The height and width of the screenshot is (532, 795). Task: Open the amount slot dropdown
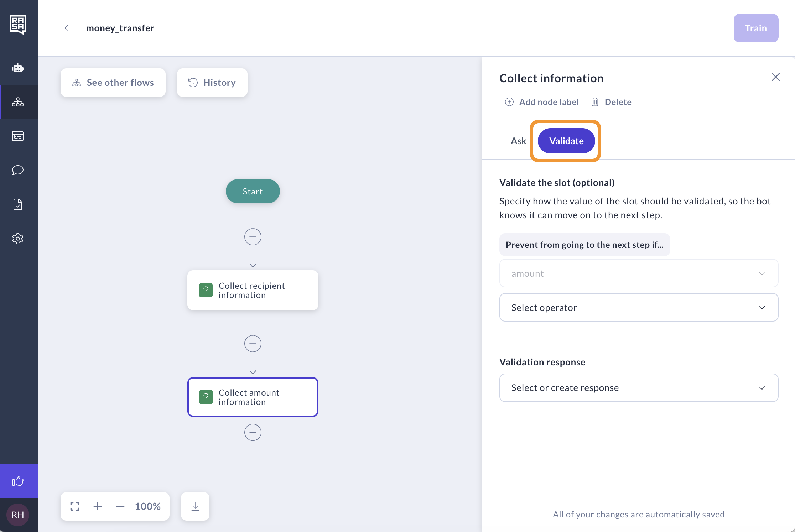pyautogui.click(x=639, y=273)
